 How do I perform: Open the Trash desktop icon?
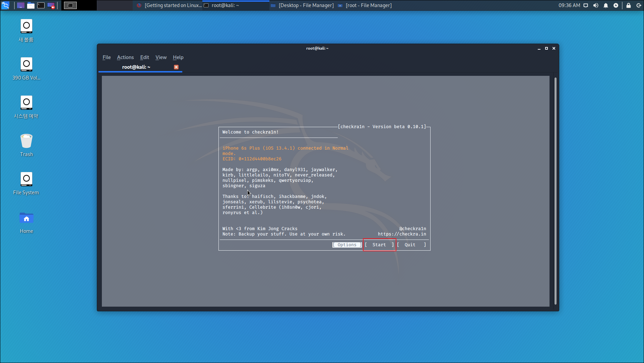(x=26, y=145)
